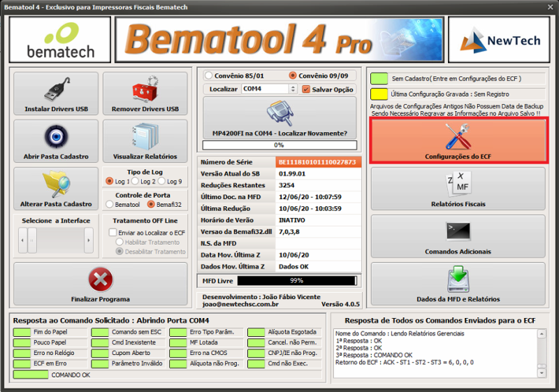Open Visualizar Relatórios notebook icon
559x392 pixels.
[x=145, y=136]
